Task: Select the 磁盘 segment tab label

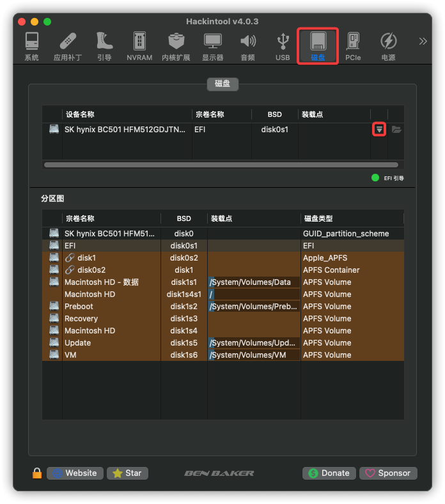Action: coord(222,84)
